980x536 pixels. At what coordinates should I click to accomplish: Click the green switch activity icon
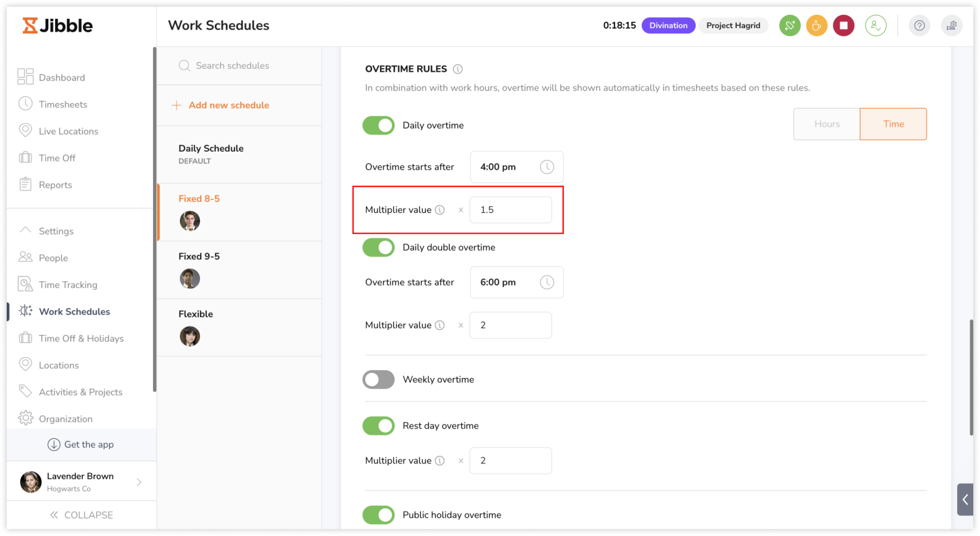click(x=790, y=26)
